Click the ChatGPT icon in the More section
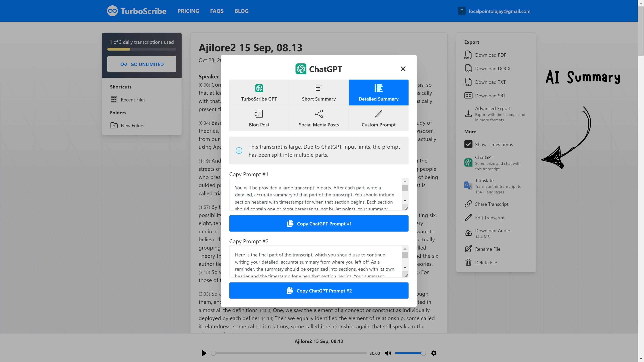The width and height of the screenshot is (644, 362). pos(468,163)
